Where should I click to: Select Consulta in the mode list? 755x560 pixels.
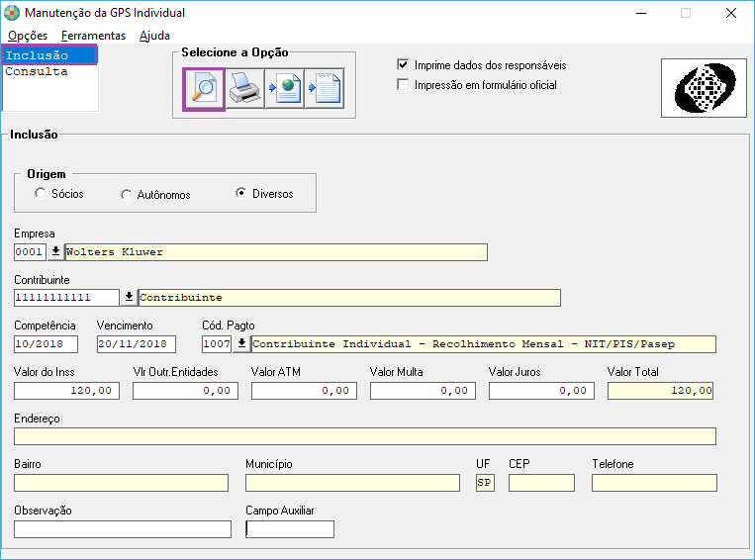tap(49, 71)
